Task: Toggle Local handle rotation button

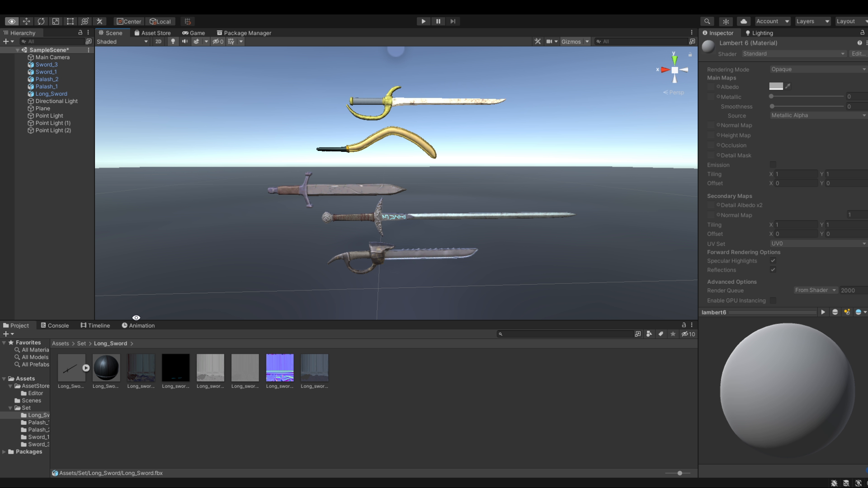Action: pyautogui.click(x=160, y=21)
